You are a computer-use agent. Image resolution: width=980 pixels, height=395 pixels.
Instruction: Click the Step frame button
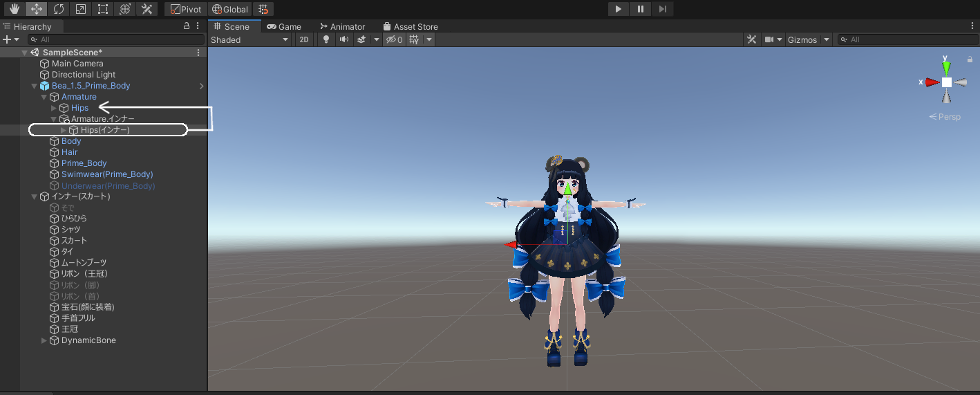click(x=662, y=9)
